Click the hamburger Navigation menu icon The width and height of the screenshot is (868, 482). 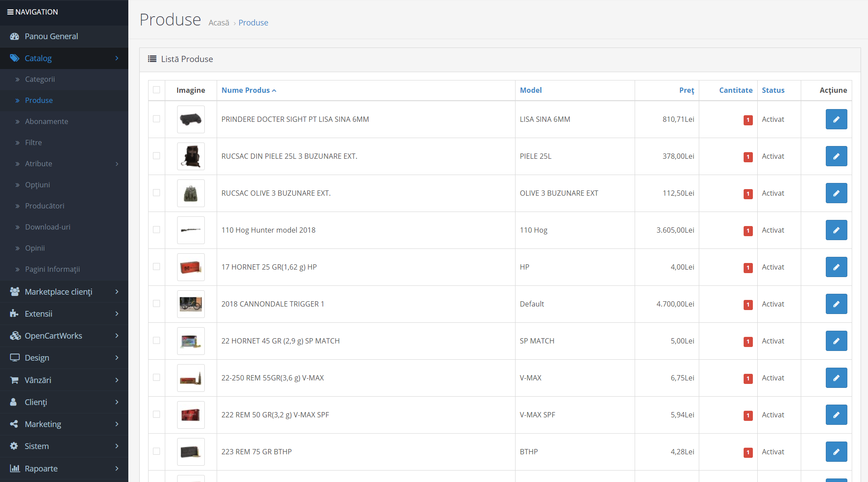tap(10, 12)
